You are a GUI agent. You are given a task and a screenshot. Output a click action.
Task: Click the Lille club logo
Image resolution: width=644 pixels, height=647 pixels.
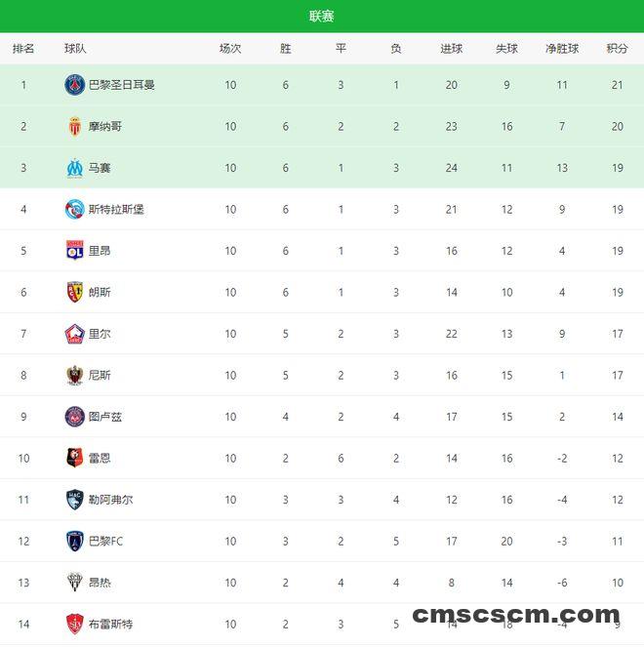coord(75,334)
